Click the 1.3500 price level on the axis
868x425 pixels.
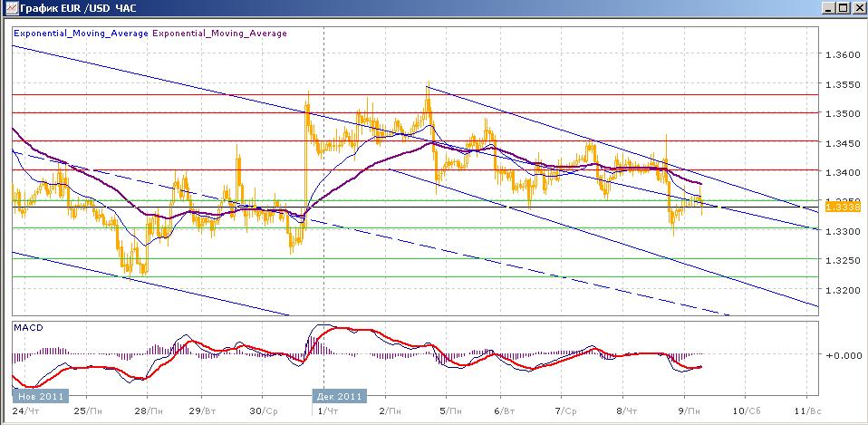coord(842,114)
